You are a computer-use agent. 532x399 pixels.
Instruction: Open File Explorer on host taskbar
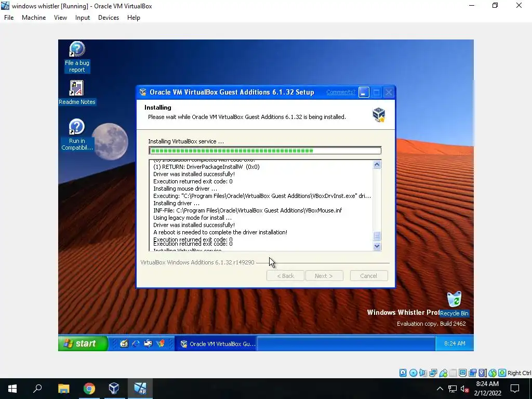click(63, 389)
